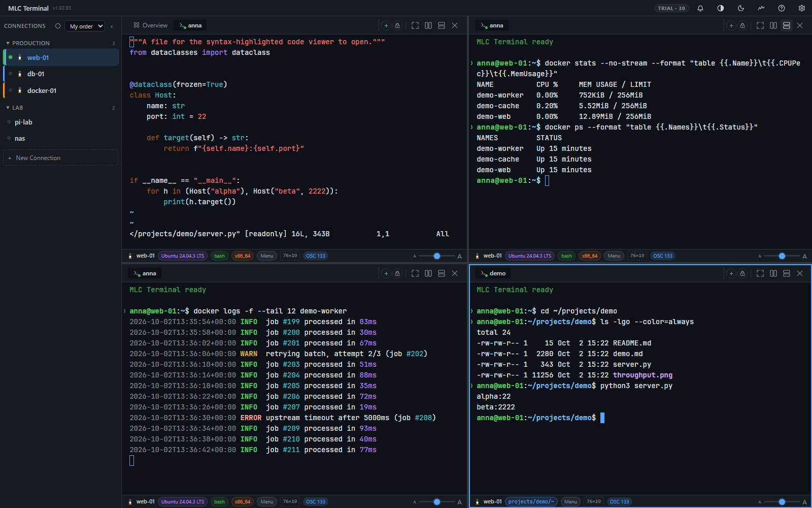
Task: Split code viewer pane horizontally
Action: click(x=442, y=25)
